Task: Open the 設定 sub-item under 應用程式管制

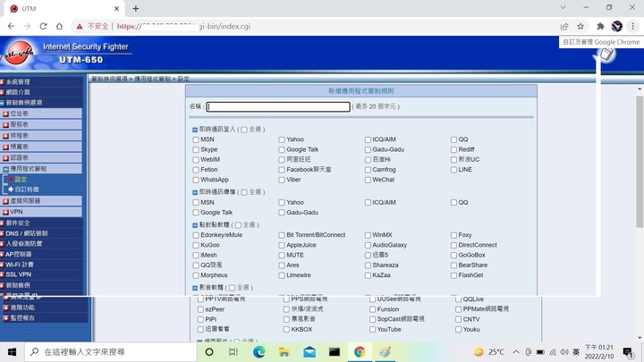Action: click(21, 180)
